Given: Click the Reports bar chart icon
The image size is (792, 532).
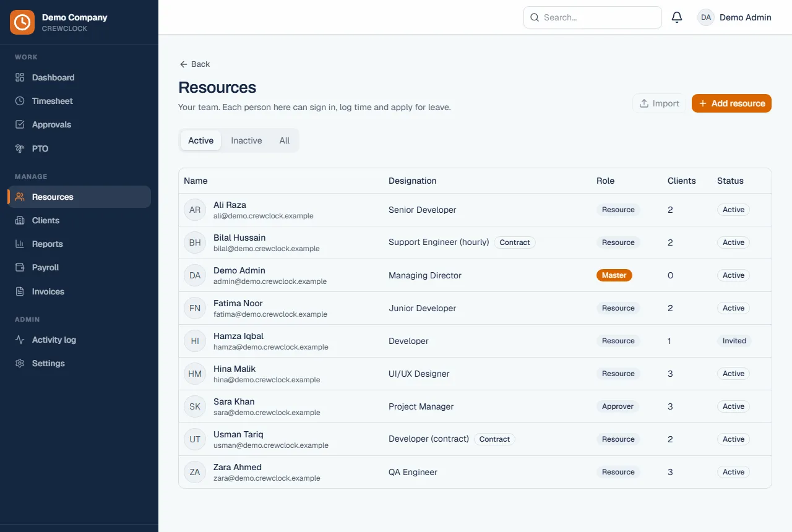Looking at the screenshot, I should 20,244.
